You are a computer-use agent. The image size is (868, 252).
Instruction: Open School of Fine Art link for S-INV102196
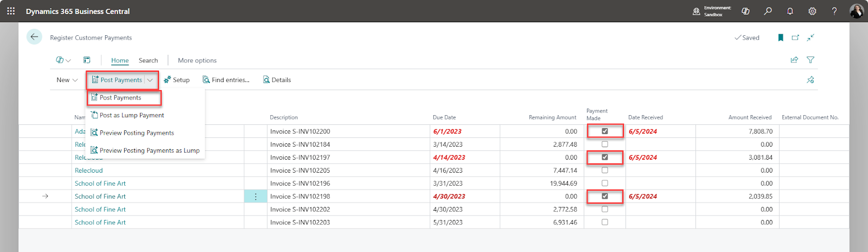tap(100, 184)
